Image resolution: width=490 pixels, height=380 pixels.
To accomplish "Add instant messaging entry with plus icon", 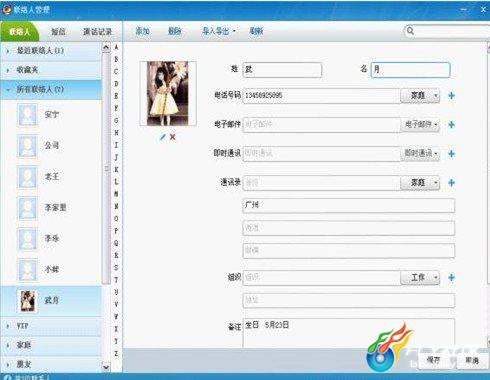I will [451, 154].
